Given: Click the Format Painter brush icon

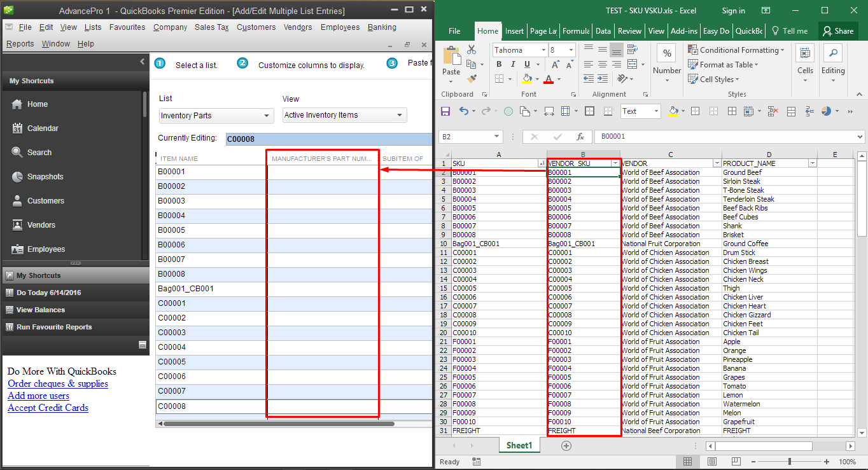Looking at the screenshot, I should click(472, 78).
